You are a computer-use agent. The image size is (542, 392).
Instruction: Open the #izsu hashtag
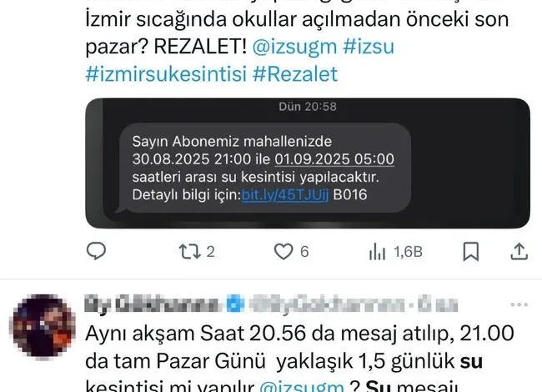point(369,47)
